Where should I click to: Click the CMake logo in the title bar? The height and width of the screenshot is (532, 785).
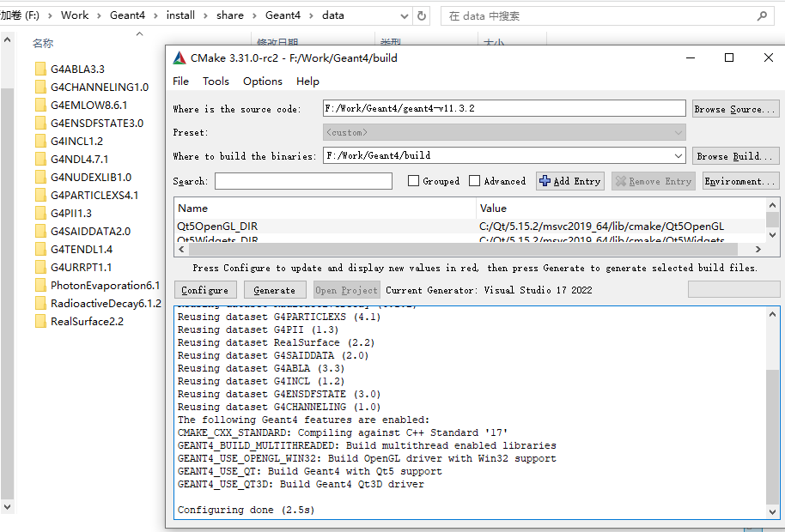pyautogui.click(x=180, y=57)
